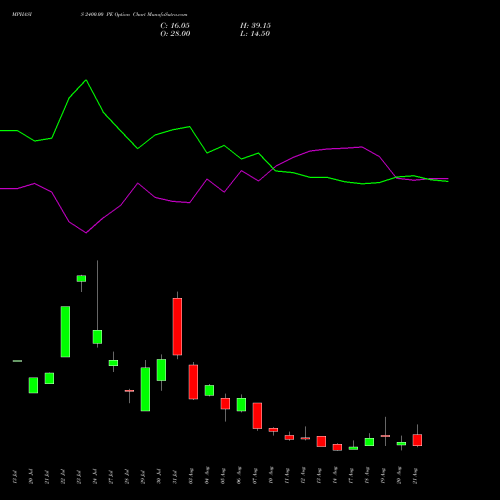Select the tall green candle for 22 Jul
500x500 pixels.
(65, 332)
